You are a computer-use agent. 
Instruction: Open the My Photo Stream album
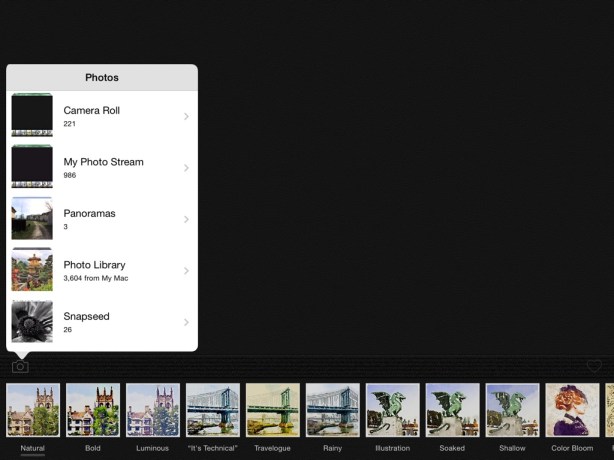pyautogui.click(x=102, y=168)
